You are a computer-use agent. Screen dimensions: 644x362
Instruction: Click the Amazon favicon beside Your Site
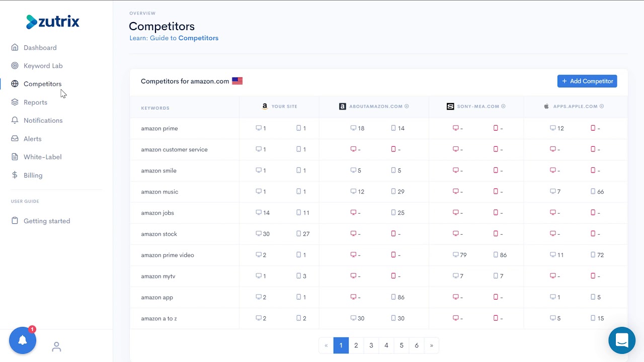[x=265, y=107]
